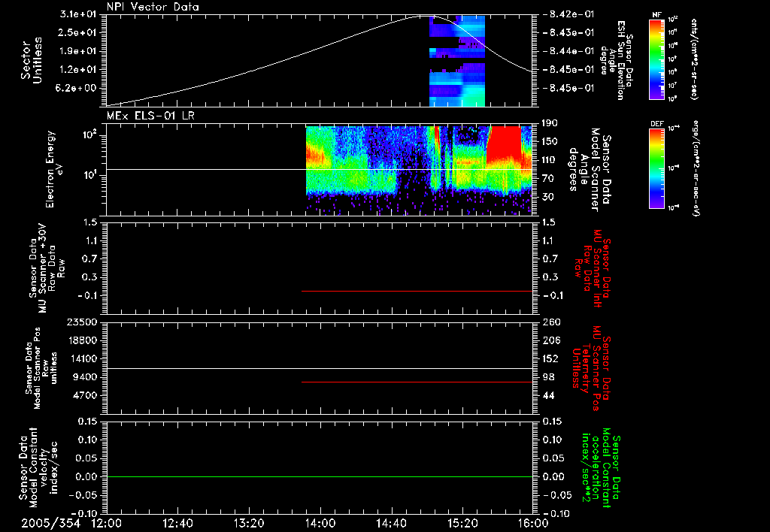The width and height of the screenshot is (770, 532).
Task: Click the white line in Scanner Pos panel
Action: (320, 369)
